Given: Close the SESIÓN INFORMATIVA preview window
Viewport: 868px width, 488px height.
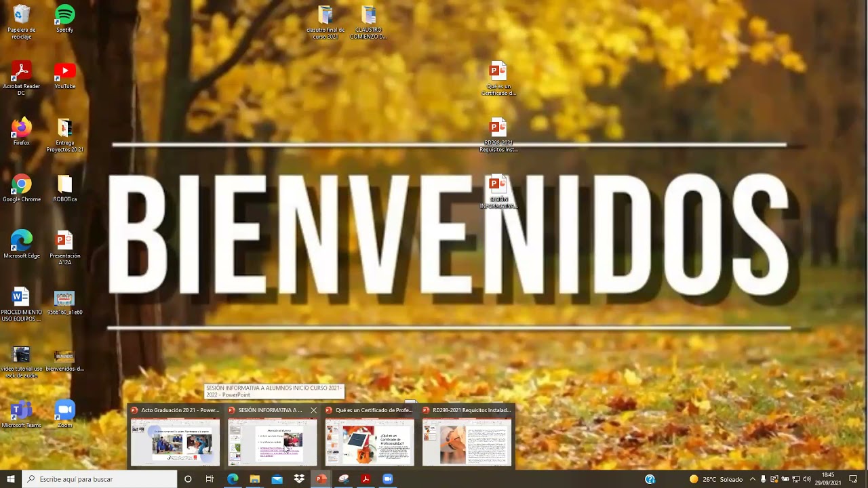Looking at the screenshot, I should [x=313, y=410].
